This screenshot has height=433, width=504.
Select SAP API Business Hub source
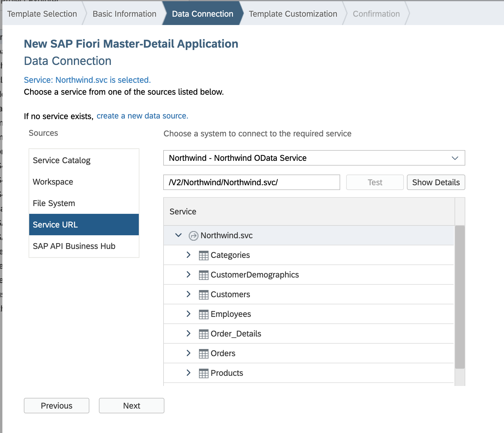(74, 246)
